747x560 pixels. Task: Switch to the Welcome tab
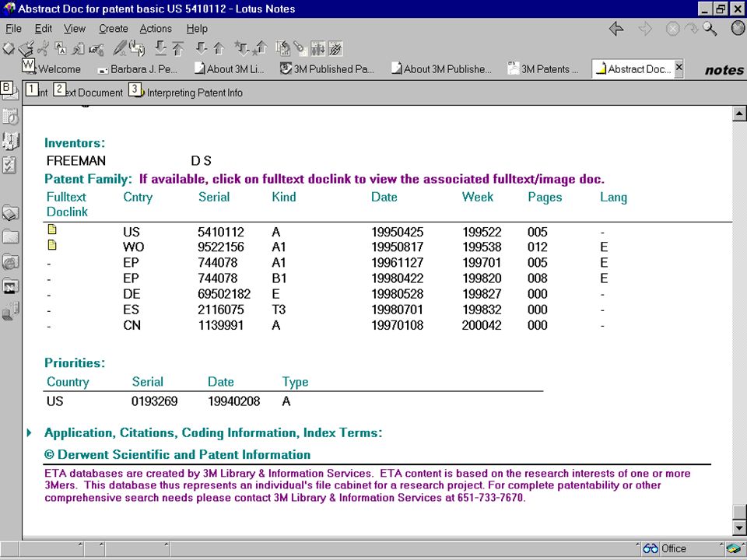point(52,69)
